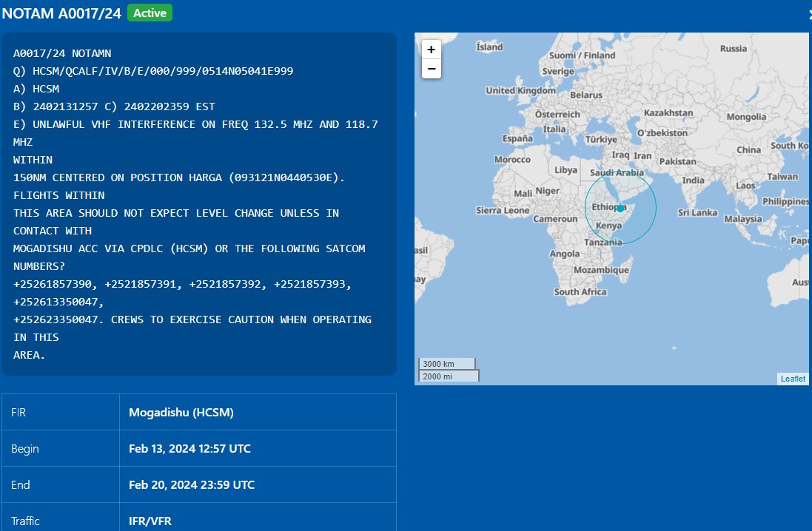Click the A0017/24 NOTAMN header line
Image resolution: width=812 pixels, height=531 pixels.
62,53
